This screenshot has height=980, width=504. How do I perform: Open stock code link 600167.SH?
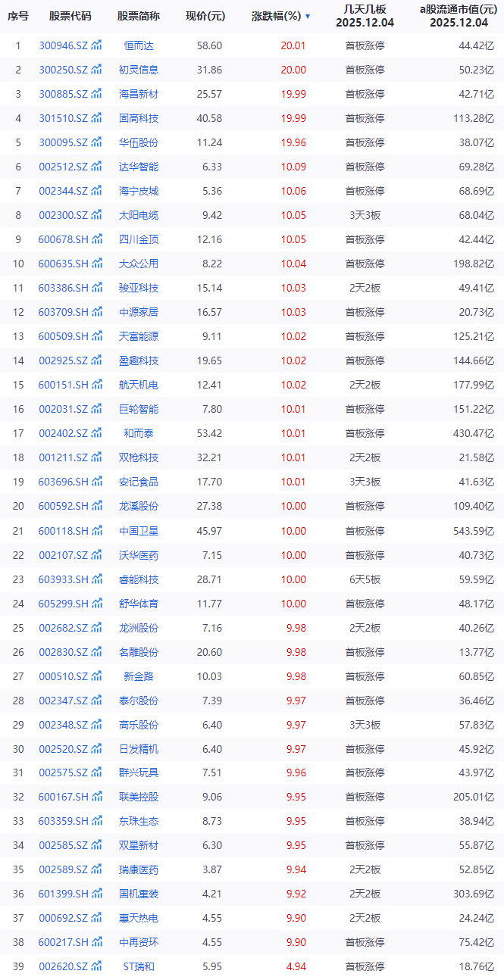click(x=63, y=797)
